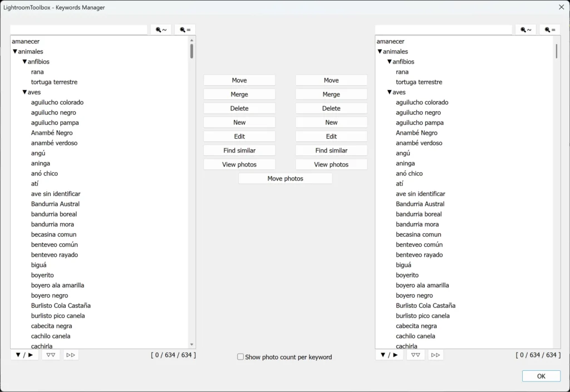The width and height of the screenshot is (570, 392).
Task: Collapse animales node in right tree
Action: pos(380,52)
